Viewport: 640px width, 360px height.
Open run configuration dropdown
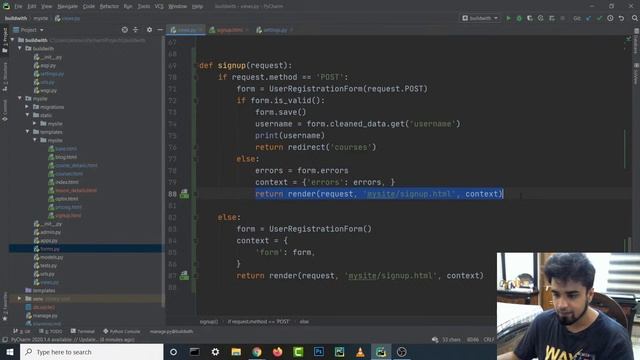[480, 18]
